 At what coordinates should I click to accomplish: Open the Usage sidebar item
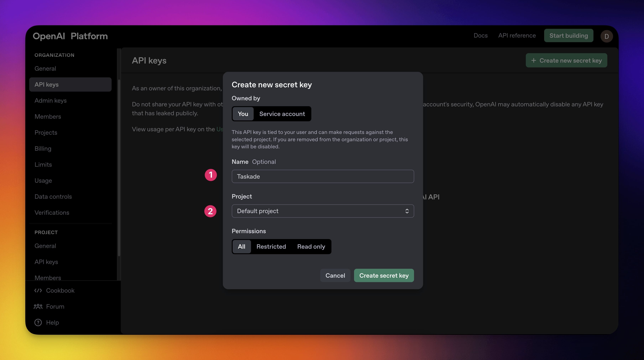(43, 180)
